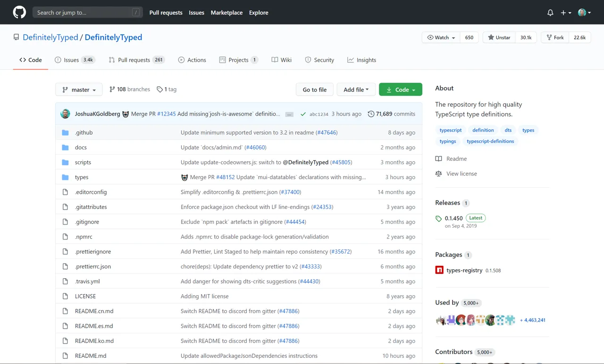Image resolution: width=604 pixels, height=364 pixels.
Task: Open the notifications bell icon
Action: coord(550,12)
